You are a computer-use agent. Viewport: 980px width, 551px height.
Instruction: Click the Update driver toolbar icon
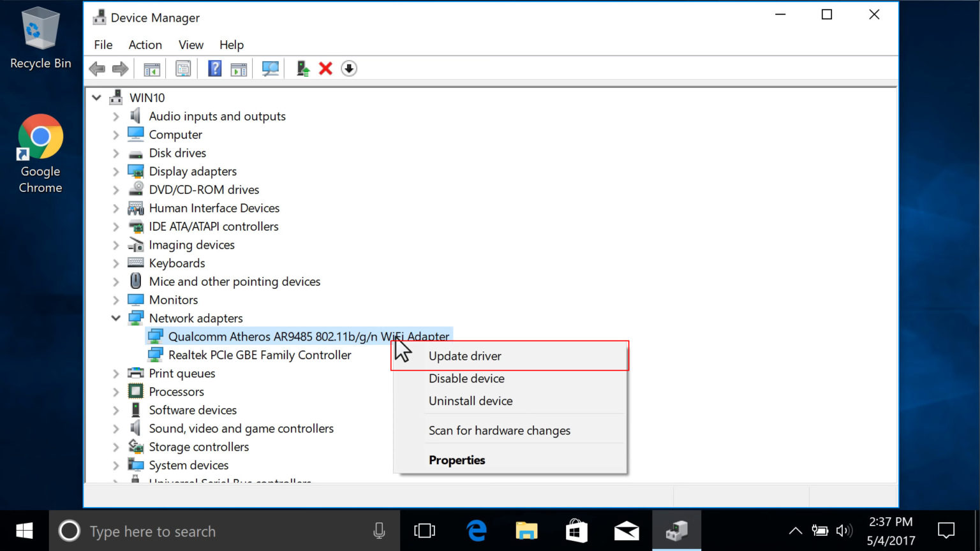302,68
